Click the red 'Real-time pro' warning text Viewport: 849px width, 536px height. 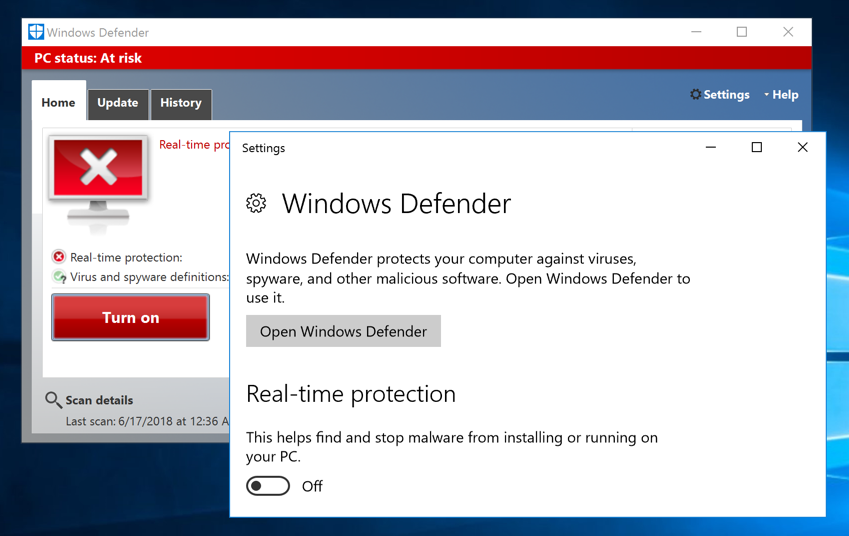click(194, 145)
